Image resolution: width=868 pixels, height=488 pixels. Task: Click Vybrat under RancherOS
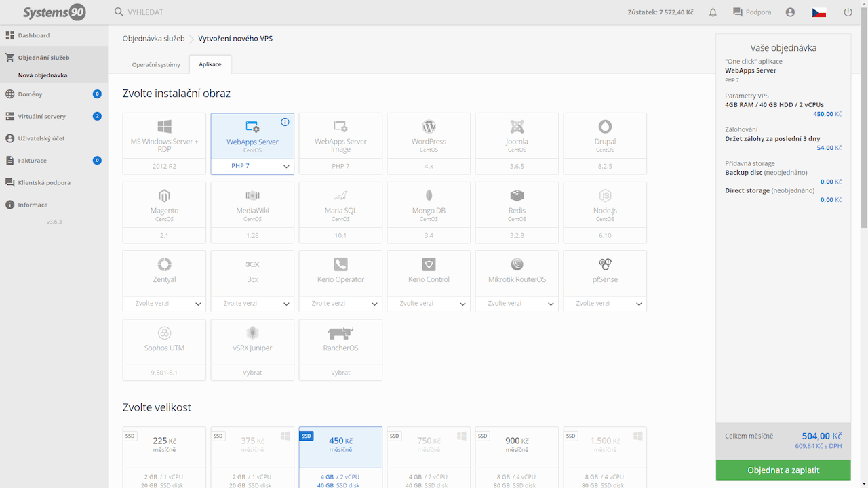coord(340,373)
